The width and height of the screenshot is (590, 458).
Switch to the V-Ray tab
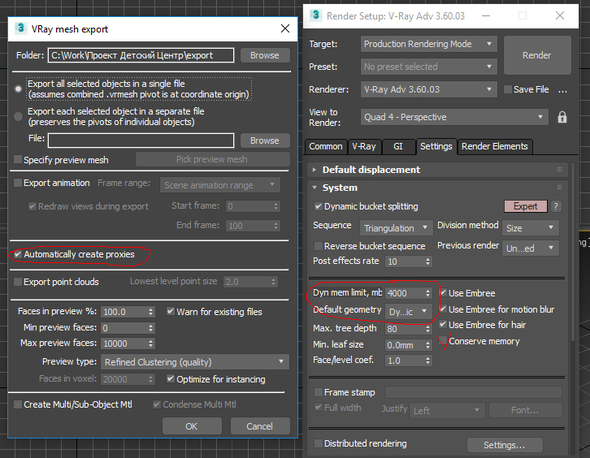364,146
